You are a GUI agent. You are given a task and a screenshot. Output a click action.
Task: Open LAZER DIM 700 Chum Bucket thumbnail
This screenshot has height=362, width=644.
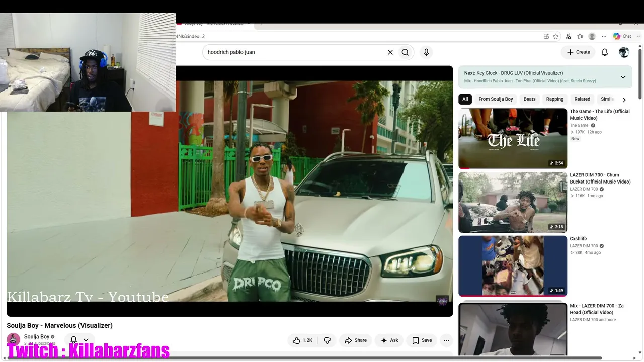coord(513,202)
